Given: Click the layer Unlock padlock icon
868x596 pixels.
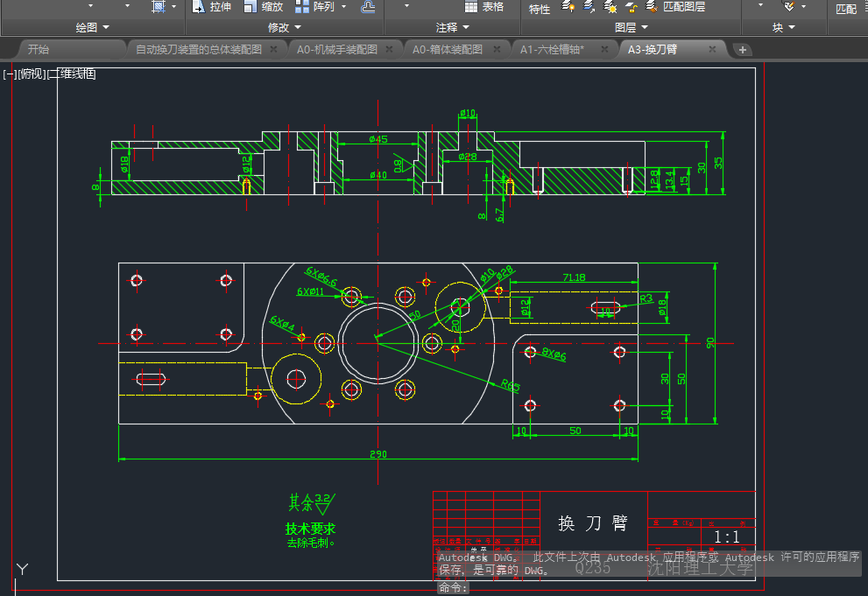Looking at the screenshot, I should [631, 7].
